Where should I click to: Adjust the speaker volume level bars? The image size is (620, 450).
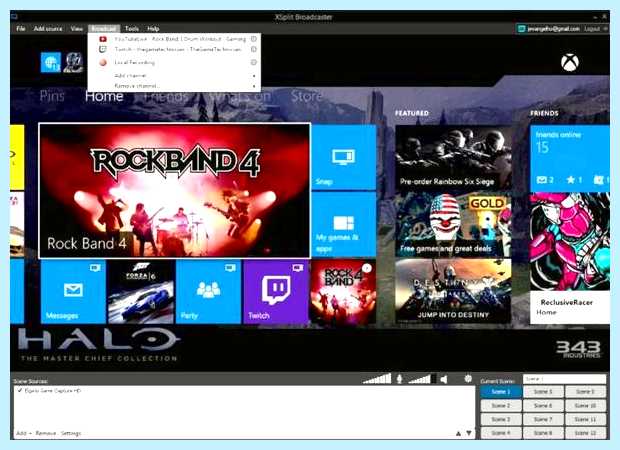point(422,379)
